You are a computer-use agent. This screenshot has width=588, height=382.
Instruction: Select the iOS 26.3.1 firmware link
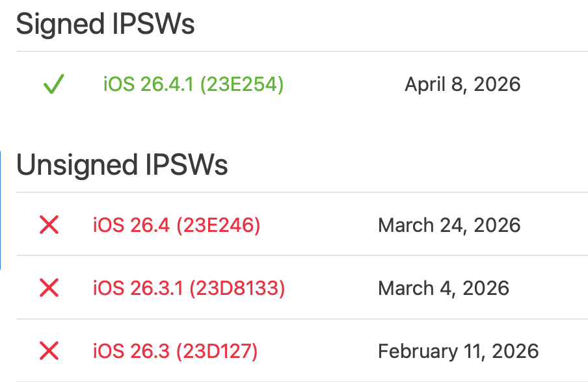[x=189, y=288]
